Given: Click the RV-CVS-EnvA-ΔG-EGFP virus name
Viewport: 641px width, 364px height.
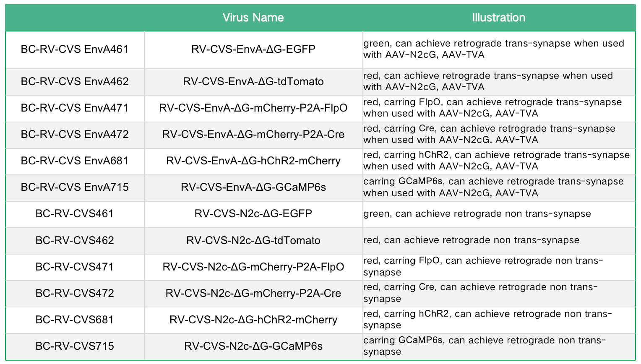Looking at the screenshot, I should (x=253, y=49).
